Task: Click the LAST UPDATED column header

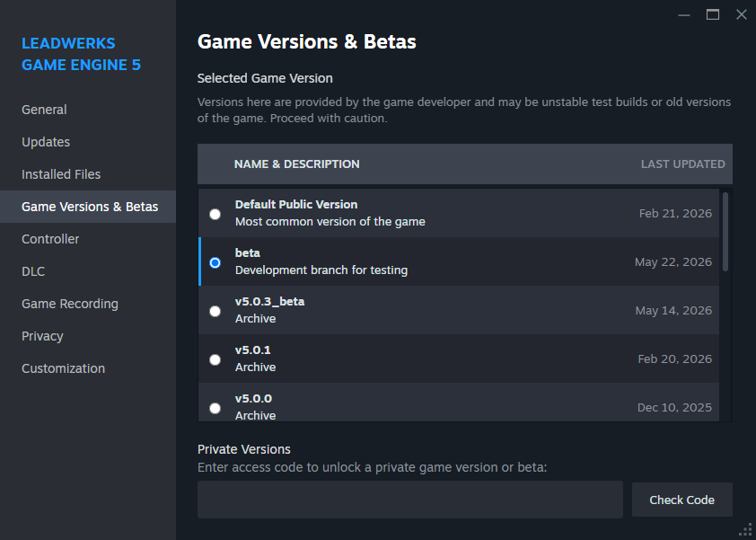Action: click(682, 164)
